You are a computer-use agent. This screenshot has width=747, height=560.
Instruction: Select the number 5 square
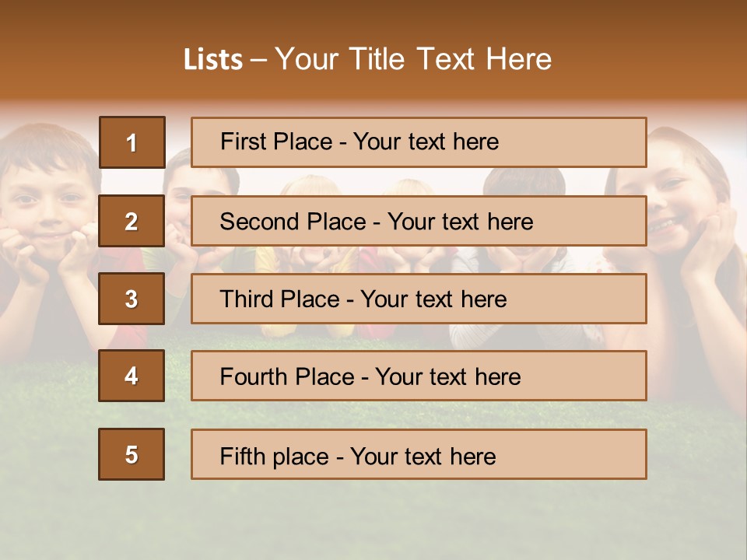click(x=132, y=454)
